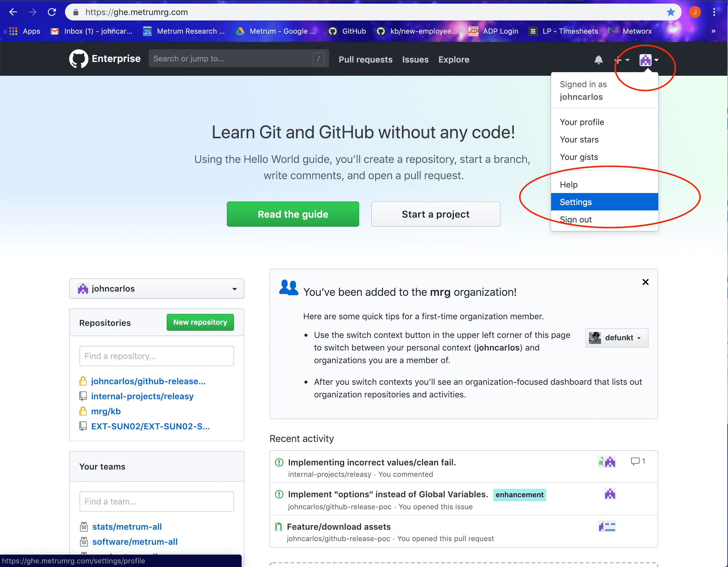The image size is (728, 567).
Task: Open the internal-projects/releasy repository
Action: click(x=142, y=396)
